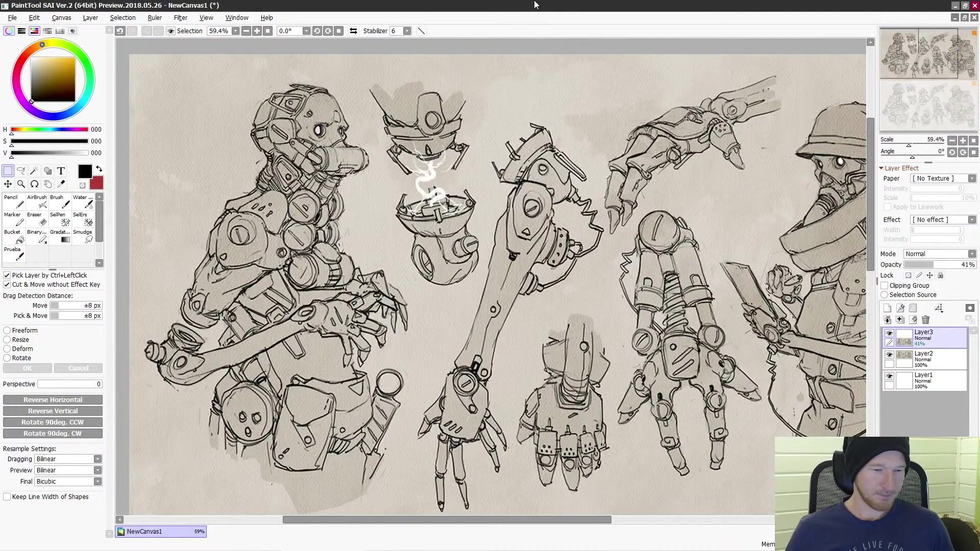
Task: Delete the selected layer with trash icon
Action: [925, 320]
